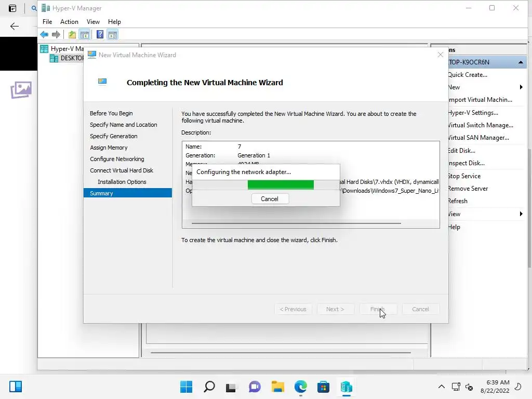Open Hyper-V Settings action
Viewport: 532px width, 399px height.
(x=473, y=113)
